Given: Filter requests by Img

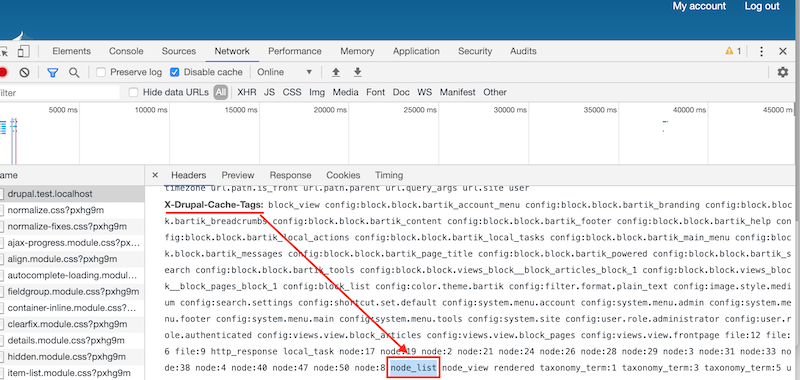Looking at the screenshot, I should 317,92.
